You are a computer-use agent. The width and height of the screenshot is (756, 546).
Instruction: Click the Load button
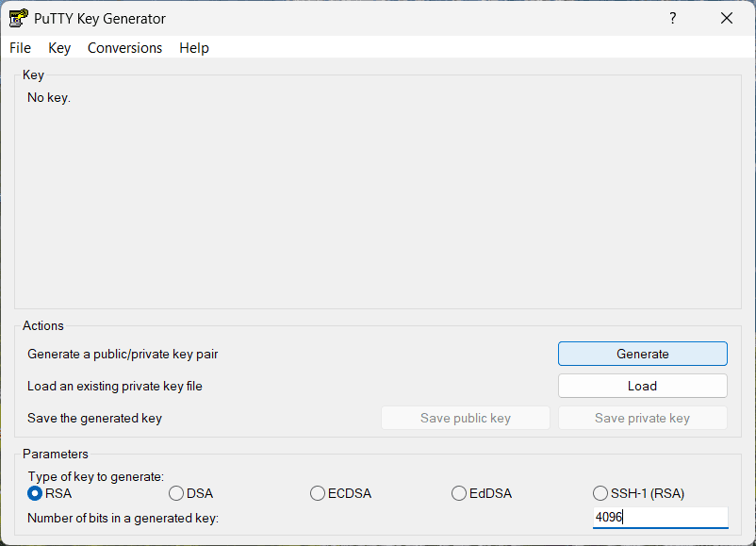pyautogui.click(x=643, y=386)
